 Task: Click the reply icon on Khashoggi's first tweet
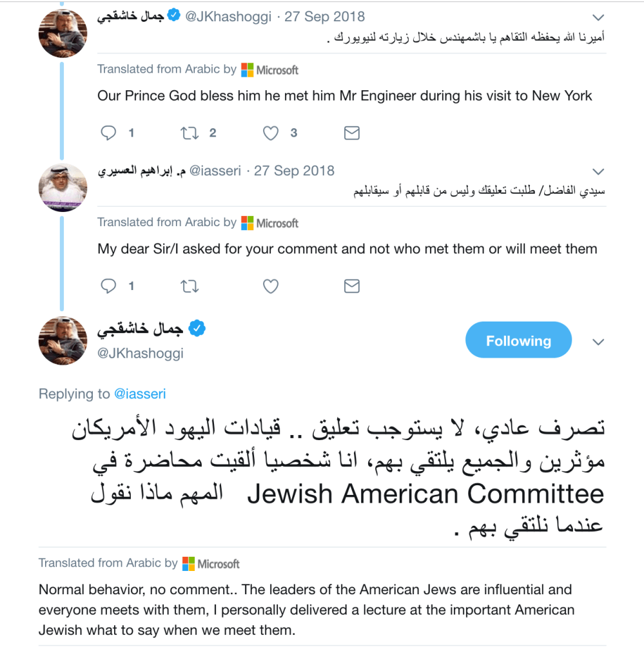[108, 133]
